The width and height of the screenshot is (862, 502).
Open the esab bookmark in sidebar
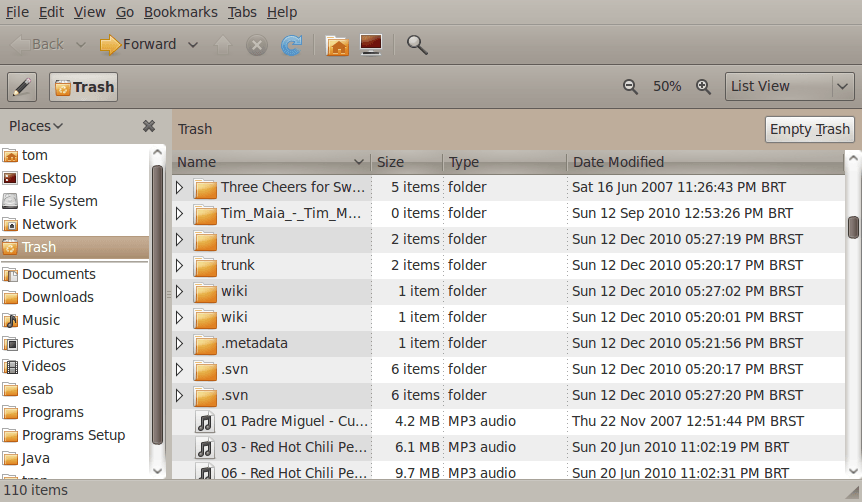pos(74,389)
